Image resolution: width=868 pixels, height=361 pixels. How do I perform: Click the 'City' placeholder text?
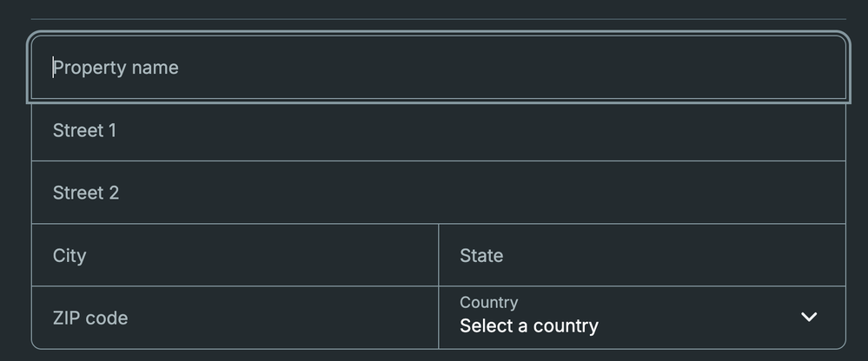[x=70, y=256]
